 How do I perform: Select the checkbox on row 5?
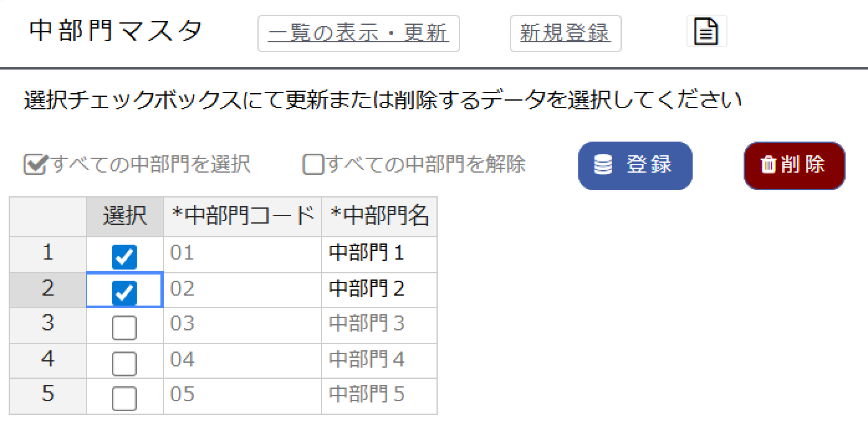pyautogui.click(x=123, y=396)
